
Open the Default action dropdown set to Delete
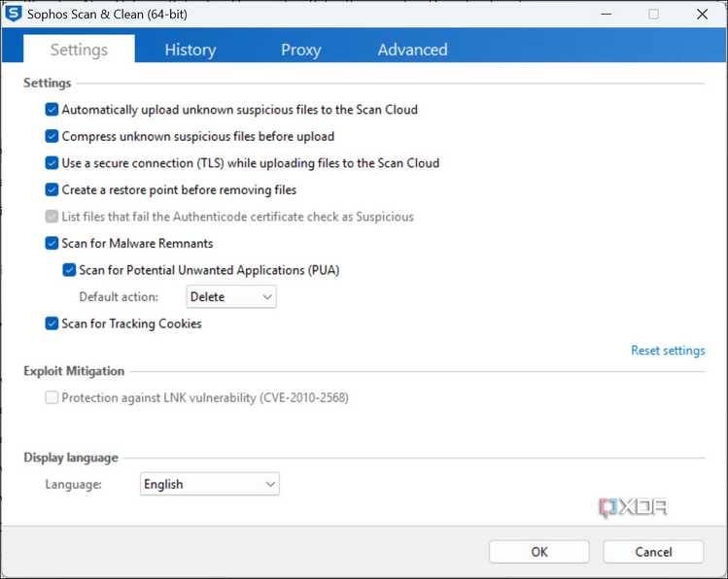[231, 297]
